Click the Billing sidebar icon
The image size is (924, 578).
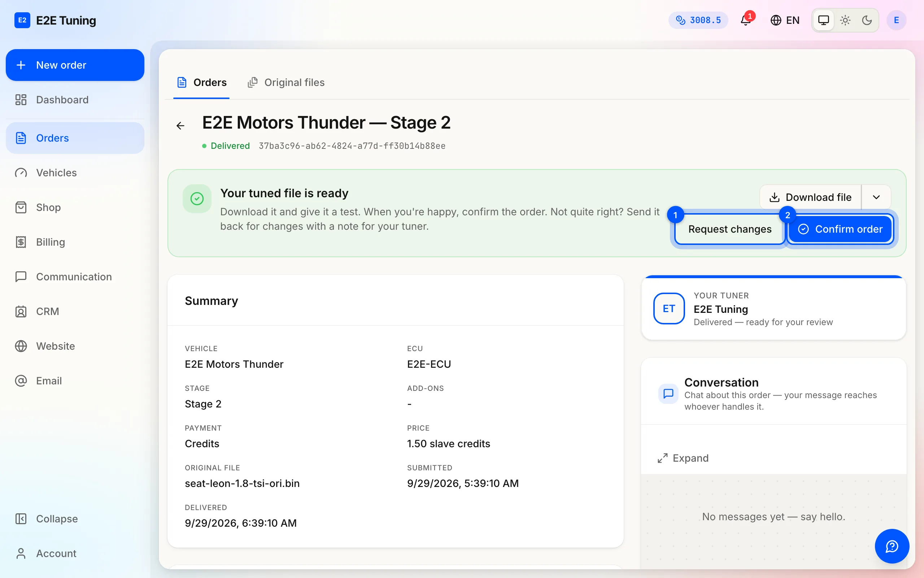[21, 242]
